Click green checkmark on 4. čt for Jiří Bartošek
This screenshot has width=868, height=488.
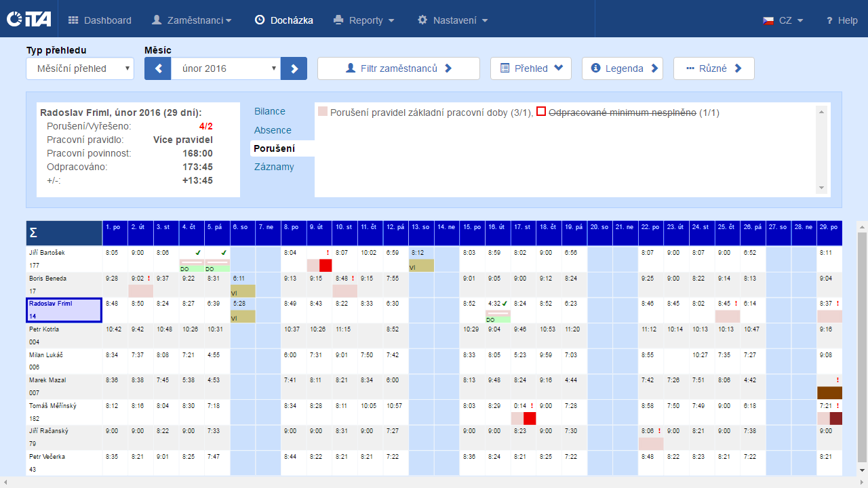[199, 252]
